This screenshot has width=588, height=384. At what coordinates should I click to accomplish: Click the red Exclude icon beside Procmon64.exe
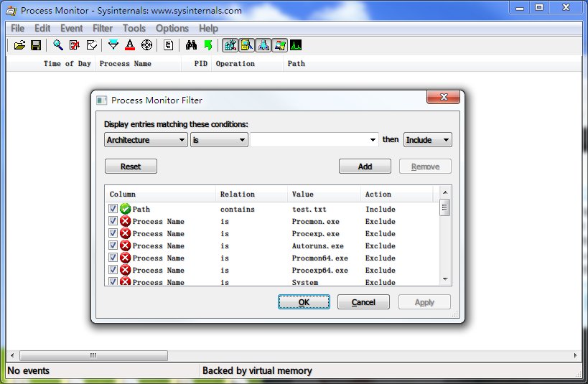125,258
